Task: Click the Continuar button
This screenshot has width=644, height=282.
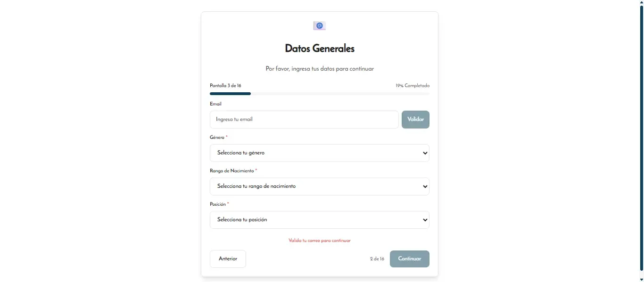Action: pyautogui.click(x=409, y=258)
